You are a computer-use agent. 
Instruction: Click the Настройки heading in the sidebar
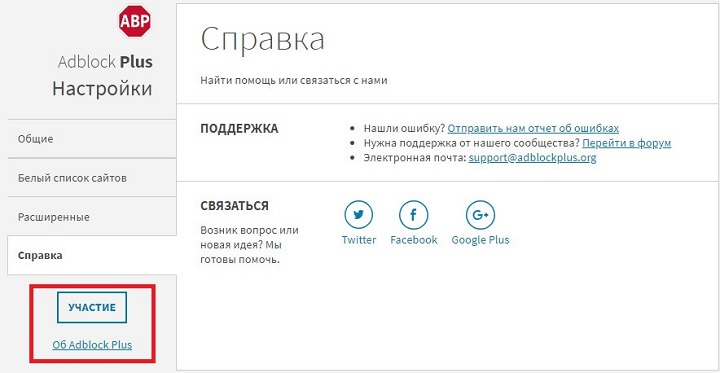(x=102, y=88)
